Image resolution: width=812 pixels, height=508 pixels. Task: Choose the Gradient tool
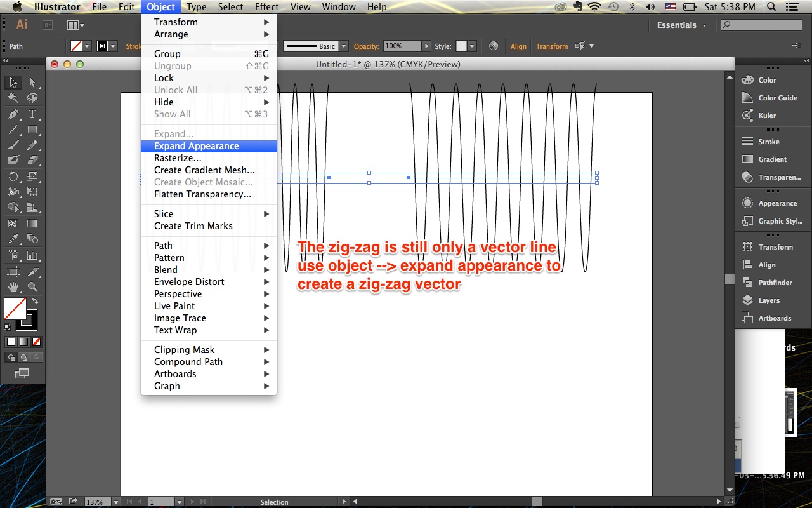pyautogui.click(x=32, y=224)
